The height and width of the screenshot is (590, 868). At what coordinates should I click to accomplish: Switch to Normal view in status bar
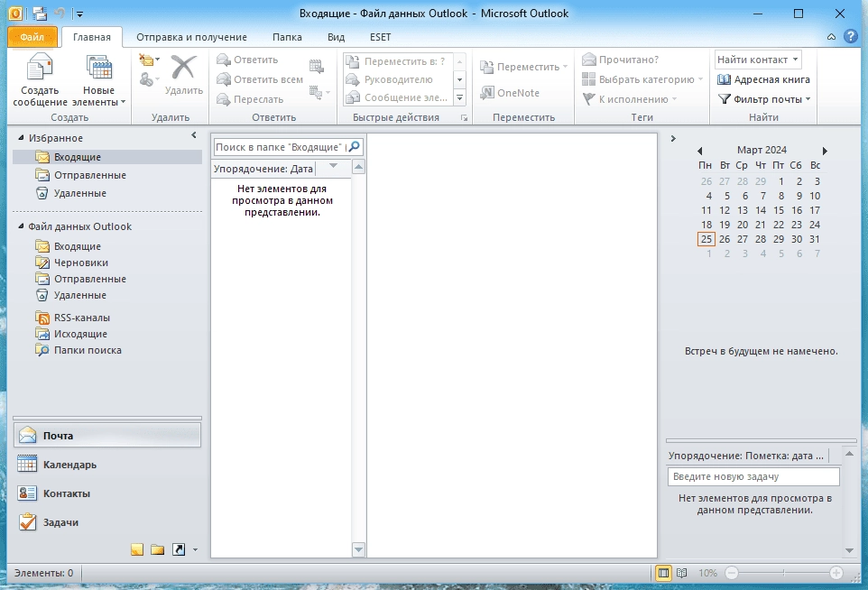[663, 573]
